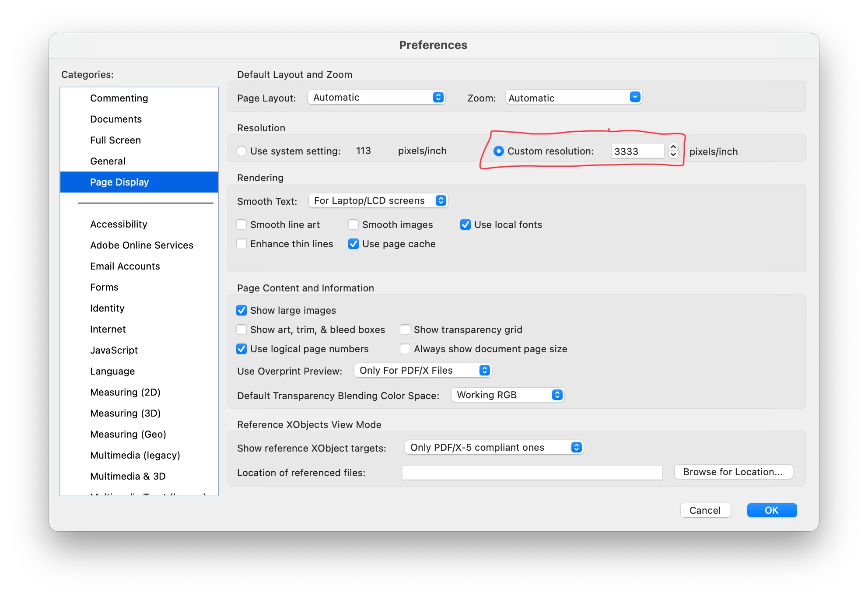Select the Custom resolution radio button
The width and height of the screenshot is (868, 596).
click(x=498, y=151)
